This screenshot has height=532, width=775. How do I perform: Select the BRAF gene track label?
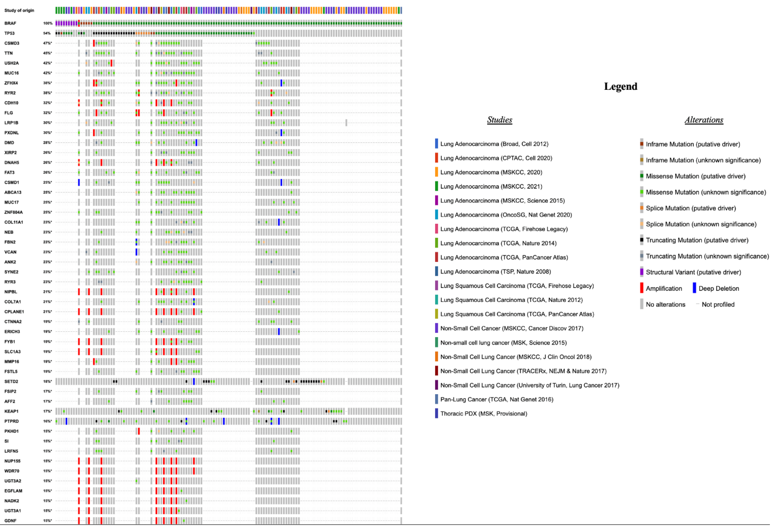click(10, 23)
